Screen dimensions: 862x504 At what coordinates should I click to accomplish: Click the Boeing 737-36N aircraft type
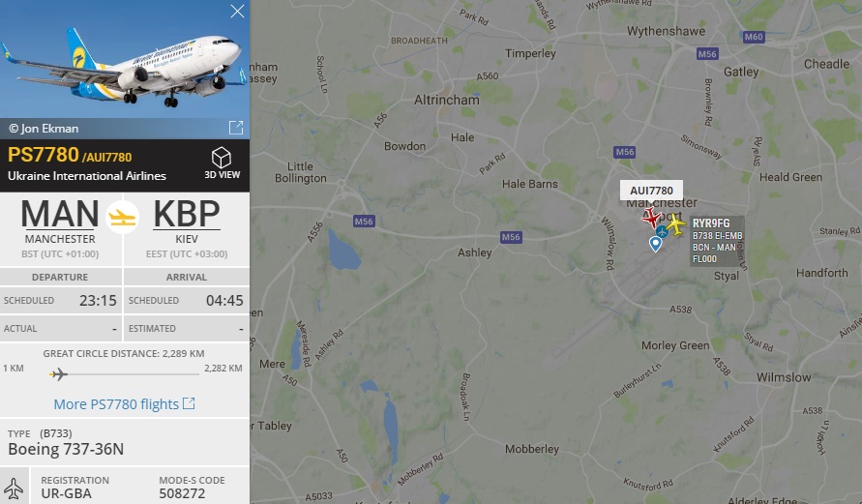(x=66, y=449)
